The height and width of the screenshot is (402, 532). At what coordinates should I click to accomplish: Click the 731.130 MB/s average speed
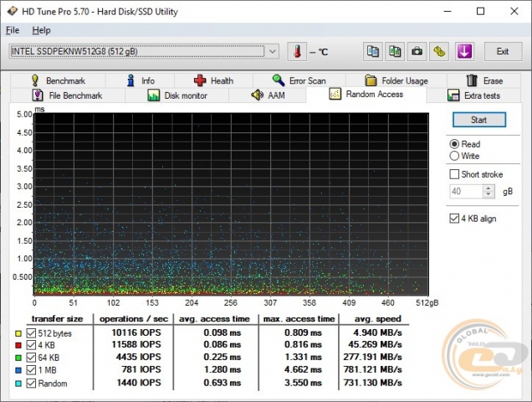click(x=373, y=383)
